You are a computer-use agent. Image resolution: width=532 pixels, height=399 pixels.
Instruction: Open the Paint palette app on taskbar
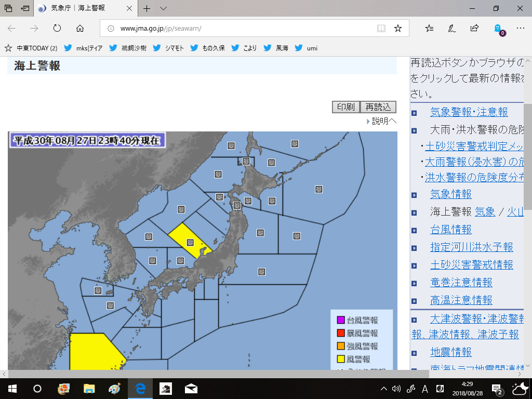[114, 389]
